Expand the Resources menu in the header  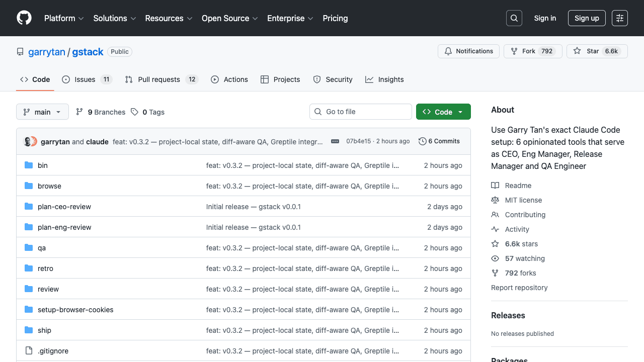click(x=168, y=18)
